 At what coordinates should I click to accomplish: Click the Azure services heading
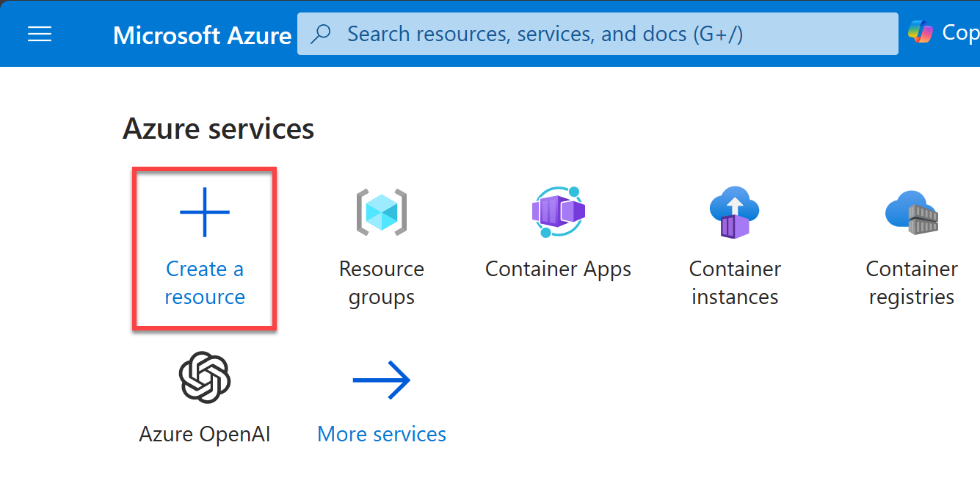218,129
